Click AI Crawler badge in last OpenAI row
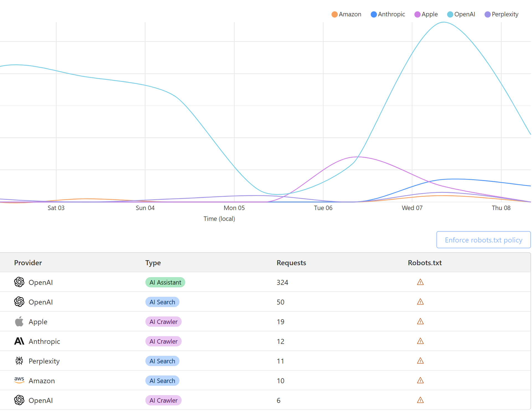 click(163, 400)
